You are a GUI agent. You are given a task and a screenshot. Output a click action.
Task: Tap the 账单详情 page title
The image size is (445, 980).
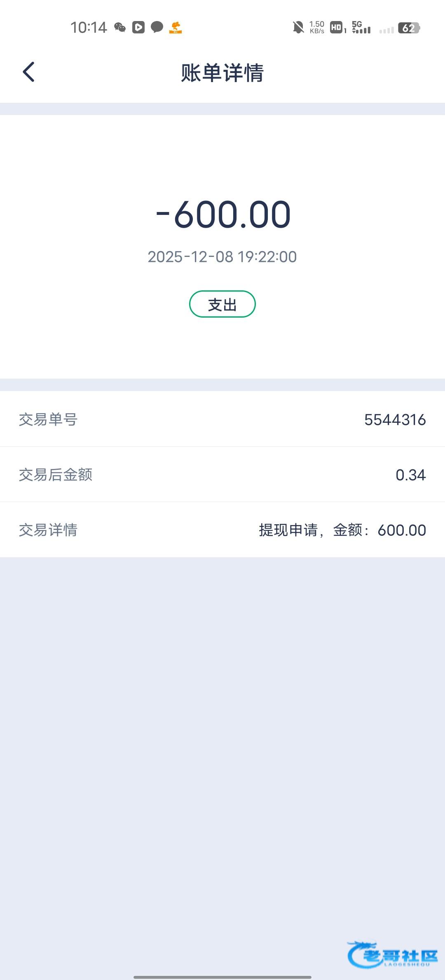click(x=222, y=73)
